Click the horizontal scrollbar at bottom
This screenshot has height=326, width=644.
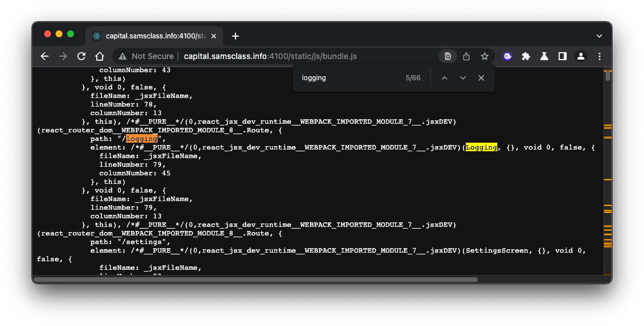pyautogui.click(x=256, y=280)
